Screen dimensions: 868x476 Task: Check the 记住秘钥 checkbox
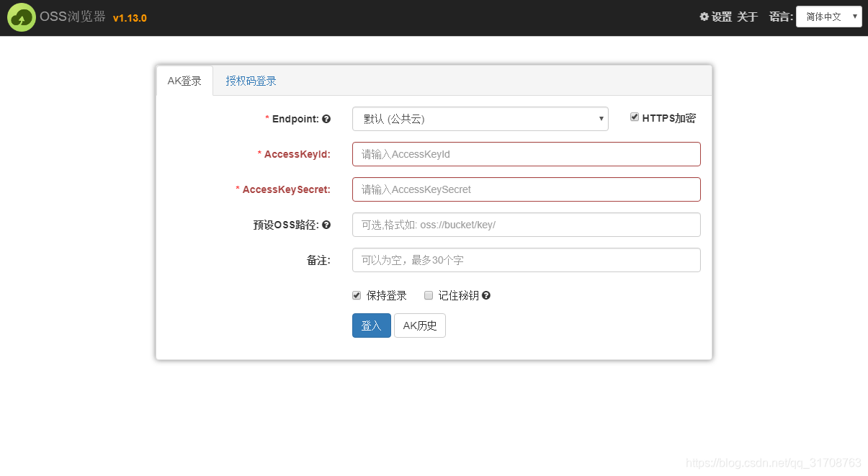coord(429,295)
